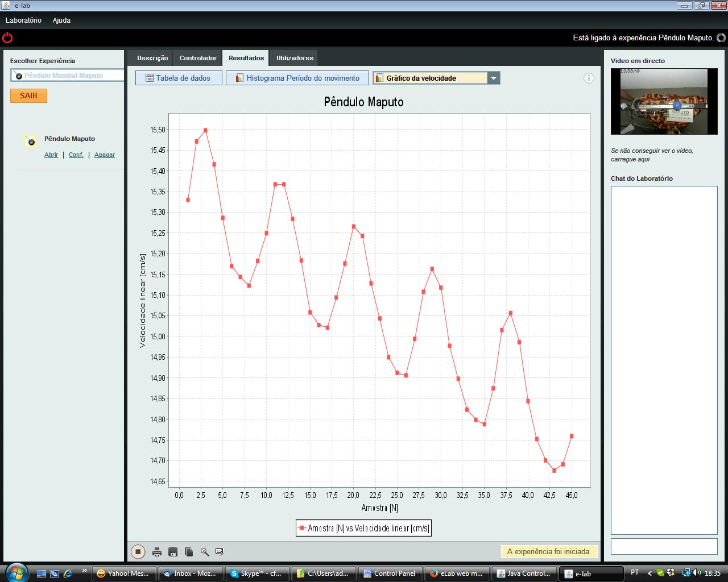Image resolution: width=728 pixels, height=582 pixels.
Task: Click the pendulum icon beside Pêndulo Maputo
Action: (x=31, y=142)
